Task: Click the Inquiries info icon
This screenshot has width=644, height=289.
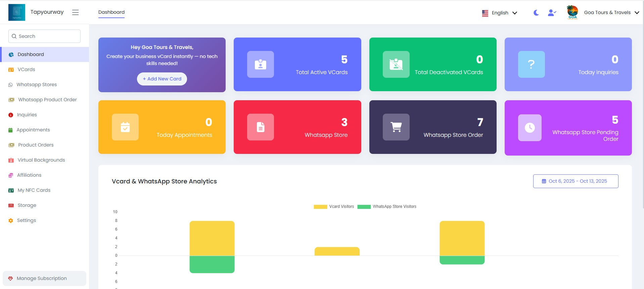Action: (x=11, y=115)
